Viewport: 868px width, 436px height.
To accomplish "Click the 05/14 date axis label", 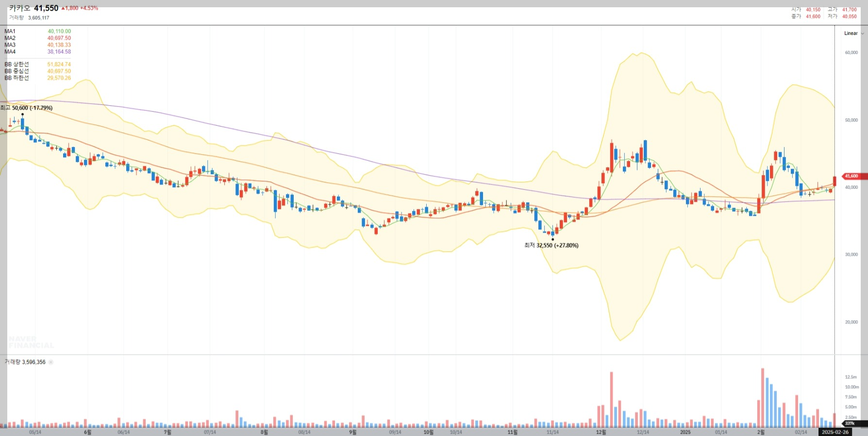I will [35, 432].
